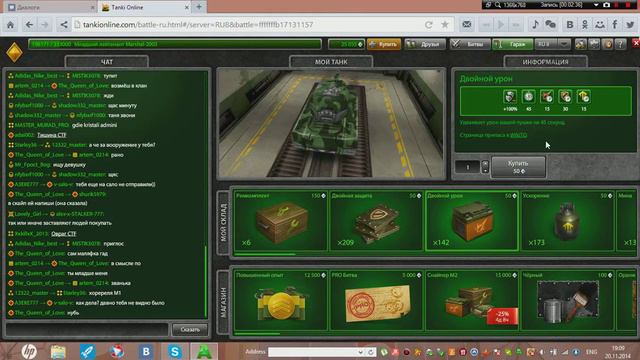Open the Друзья friends button

pyautogui.click(x=424, y=44)
